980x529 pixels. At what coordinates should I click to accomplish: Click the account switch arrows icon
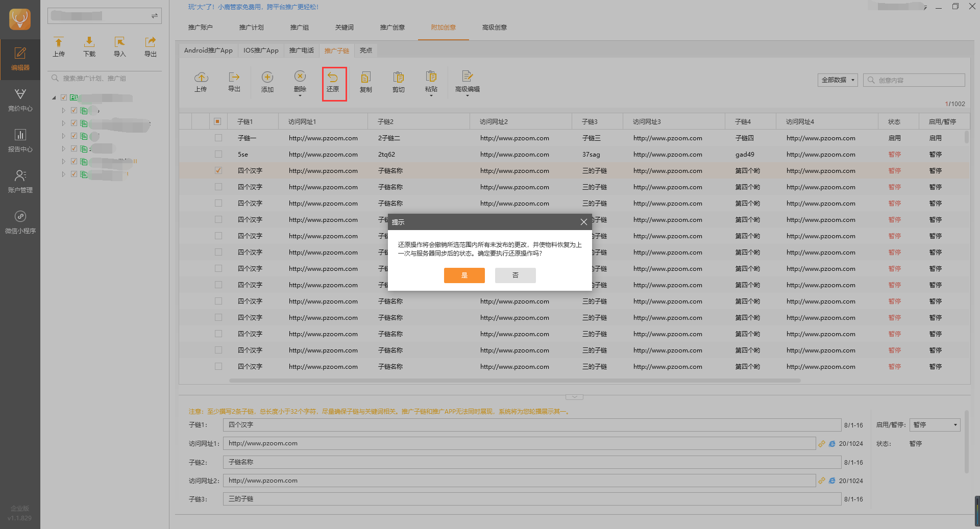coord(154,16)
